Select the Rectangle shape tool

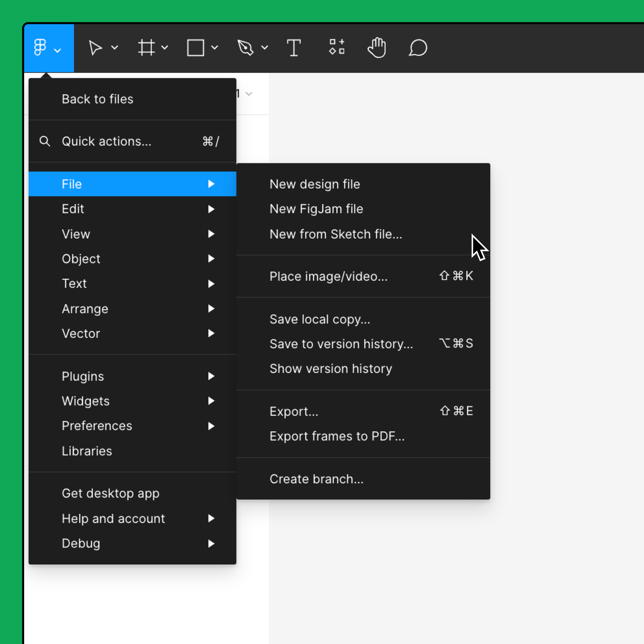196,48
